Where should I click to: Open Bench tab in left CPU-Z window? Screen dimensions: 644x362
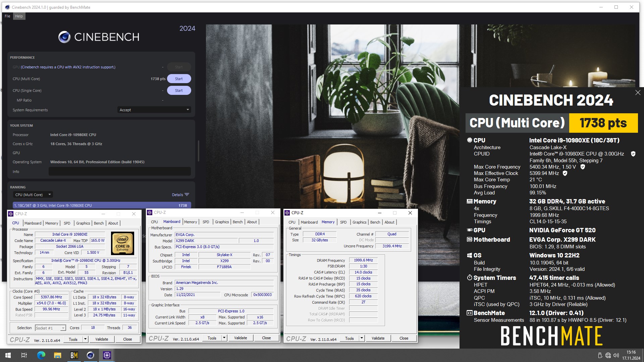99,223
